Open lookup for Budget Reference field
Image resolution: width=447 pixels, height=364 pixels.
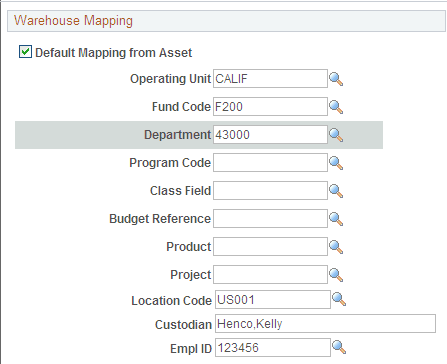(336, 219)
